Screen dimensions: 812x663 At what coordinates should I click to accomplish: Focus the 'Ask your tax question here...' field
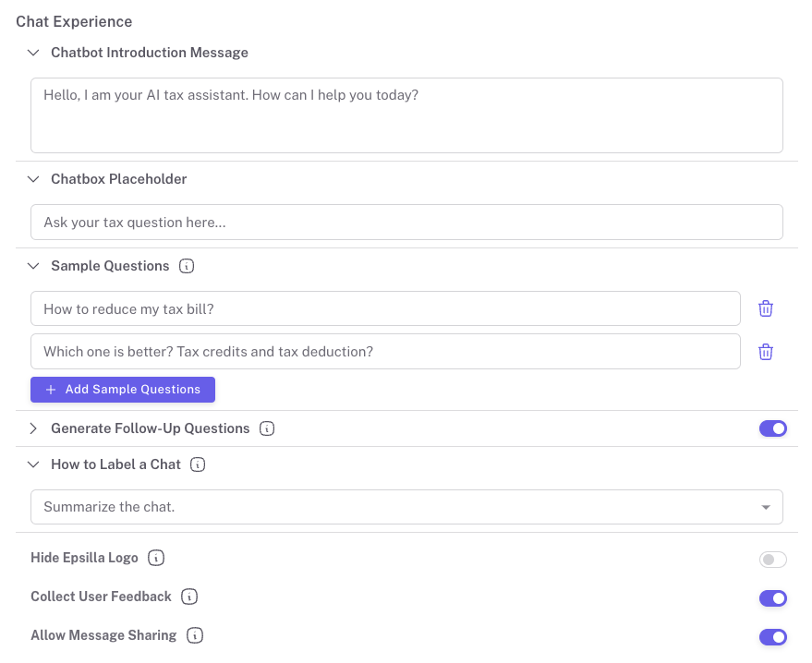point(406,223)
